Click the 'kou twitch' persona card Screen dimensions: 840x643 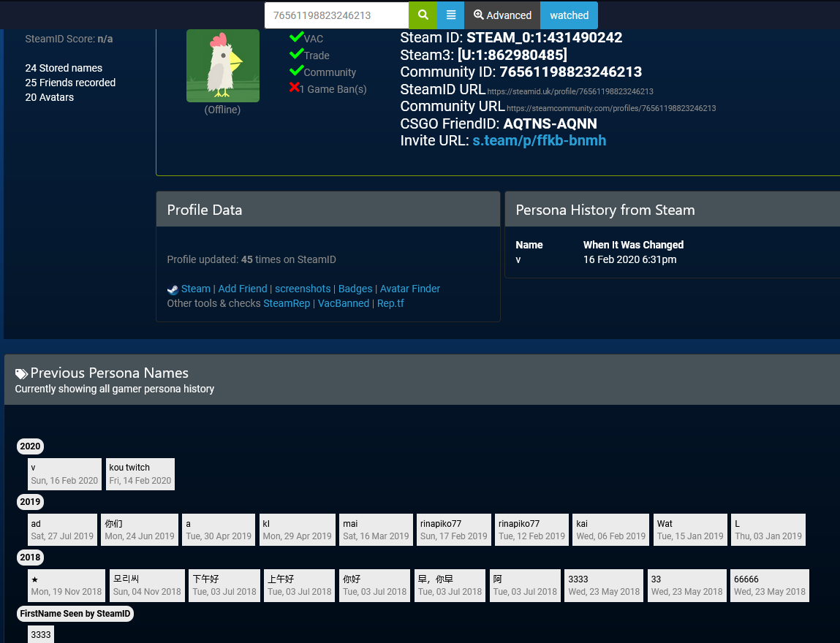pyautogui.click(x=140, y=473)
